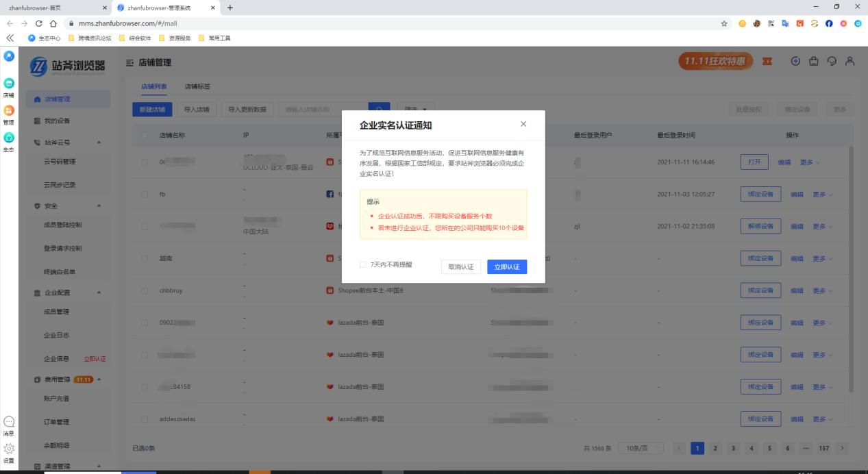Click the coupon ticket icon in header
The image size is (868, 474).
point(769,62)
